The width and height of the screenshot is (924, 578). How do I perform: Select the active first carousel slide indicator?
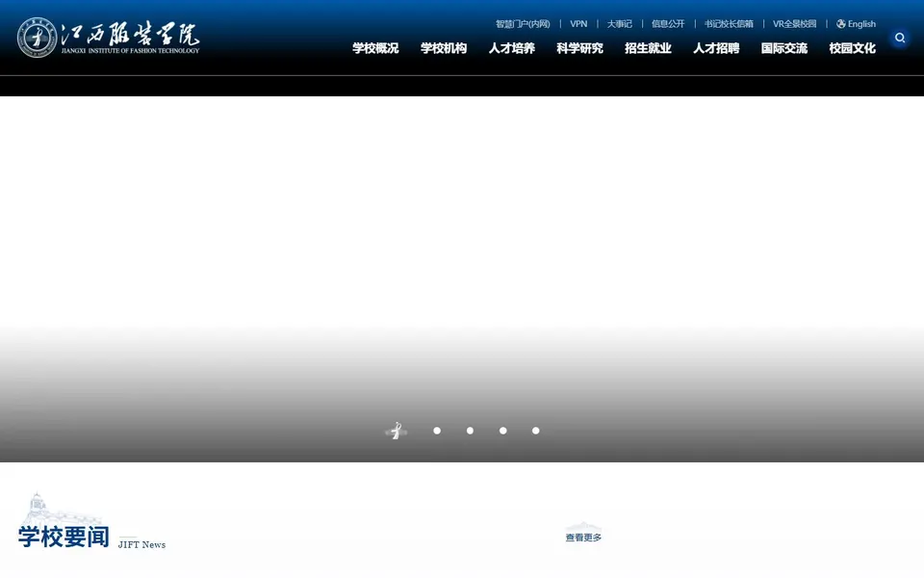click(x=396, y=432)
